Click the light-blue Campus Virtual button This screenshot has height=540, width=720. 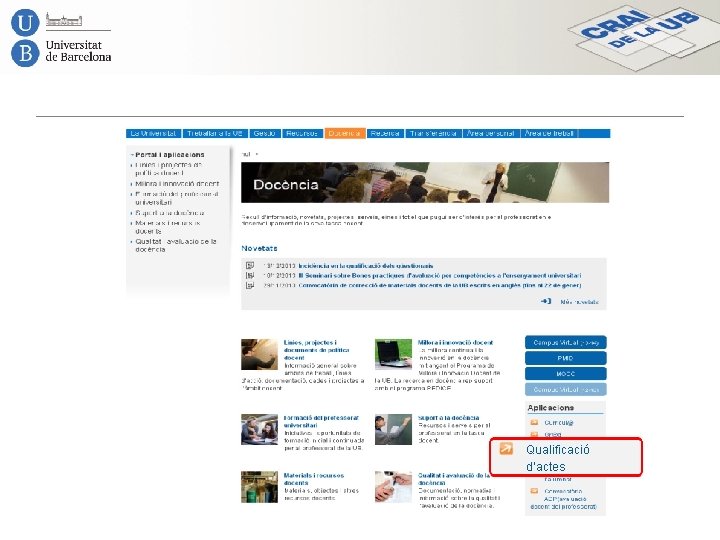[x=566, y=389]
